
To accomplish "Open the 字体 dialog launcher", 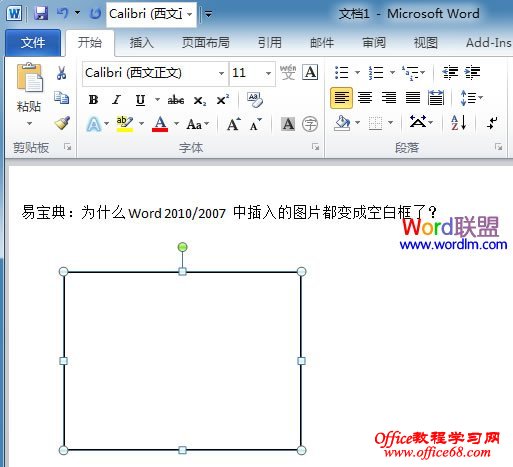I will [x=315, y=147].
